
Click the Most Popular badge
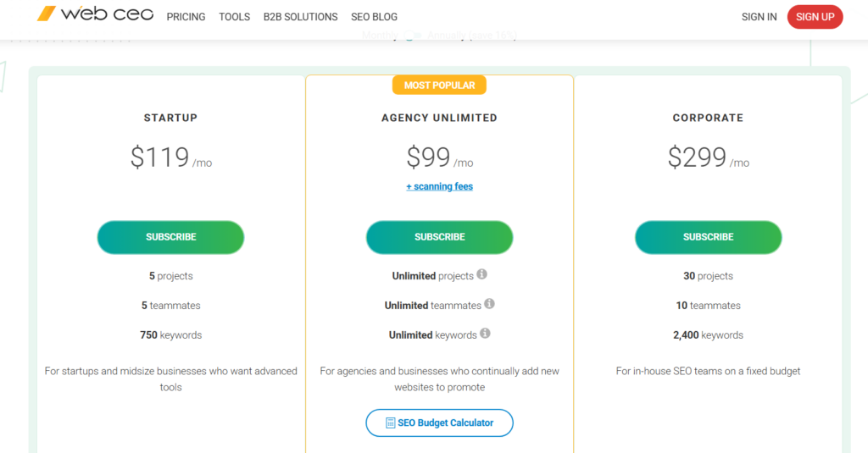coord(439,85)
